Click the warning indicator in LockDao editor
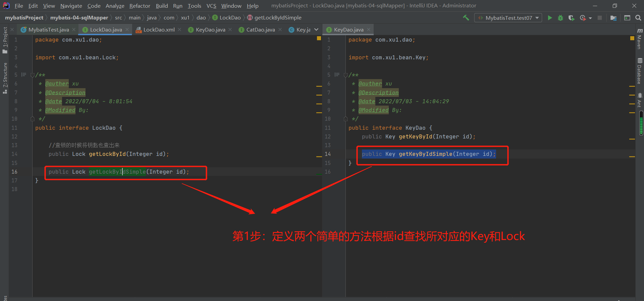The width and height of the screenshot is (644, 301). tap(319, 39)
